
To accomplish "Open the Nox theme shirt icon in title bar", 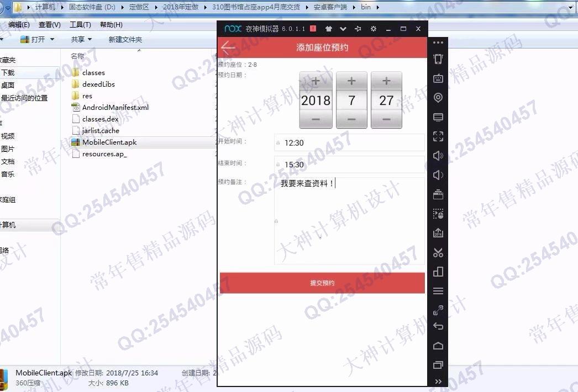I will 328,29.
